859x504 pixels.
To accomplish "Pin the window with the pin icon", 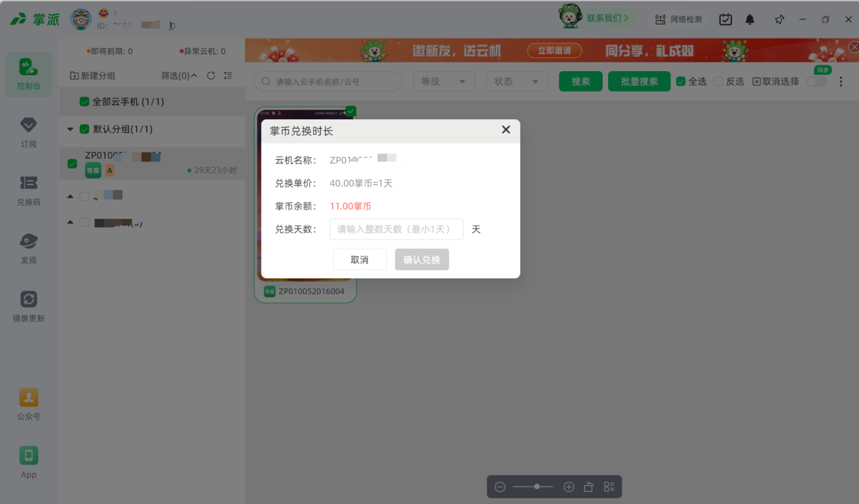I will click(780, 20).
